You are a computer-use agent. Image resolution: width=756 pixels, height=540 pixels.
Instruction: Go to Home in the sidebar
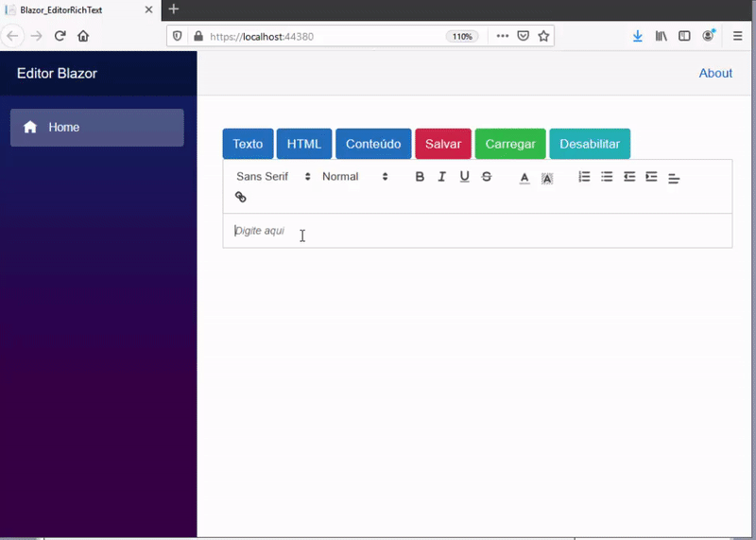[x=96, y=128]
